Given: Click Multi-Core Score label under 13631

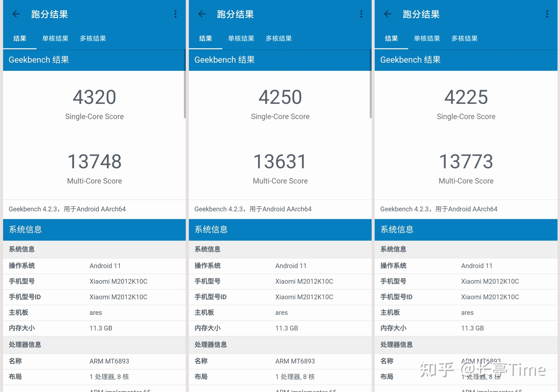Looking at the screenshot, I should (x=280, y=181).
